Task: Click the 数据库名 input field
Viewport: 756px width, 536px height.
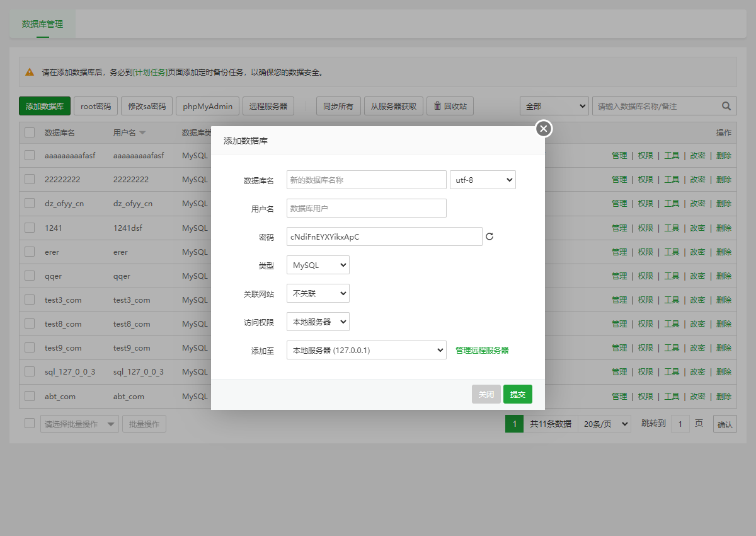Action: pyautogui.click(x=366, y=180)
